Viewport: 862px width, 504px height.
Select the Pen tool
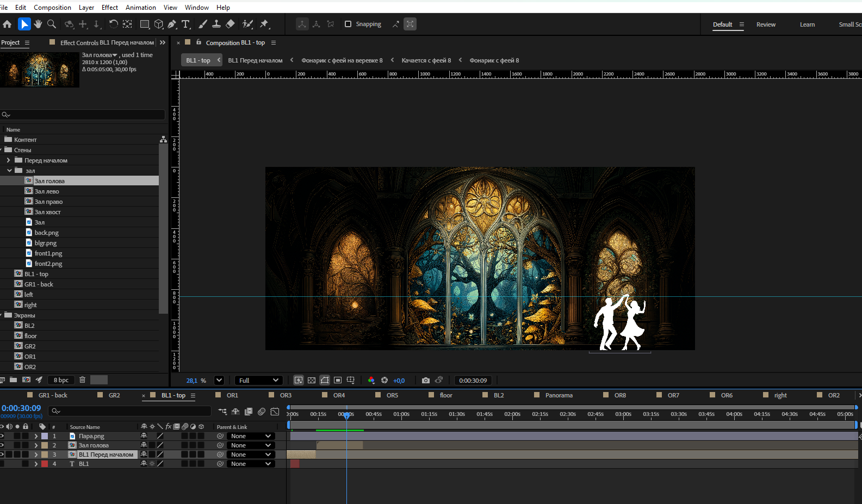[172, 24]
